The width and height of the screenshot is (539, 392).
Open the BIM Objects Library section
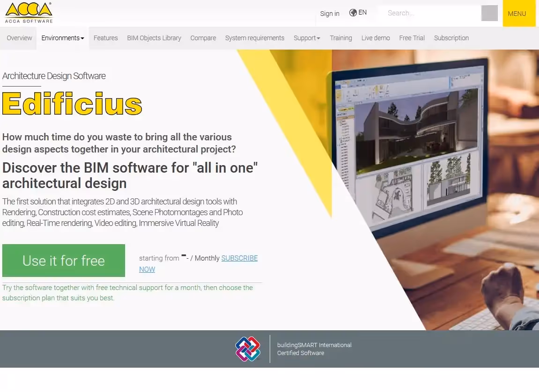154,38
